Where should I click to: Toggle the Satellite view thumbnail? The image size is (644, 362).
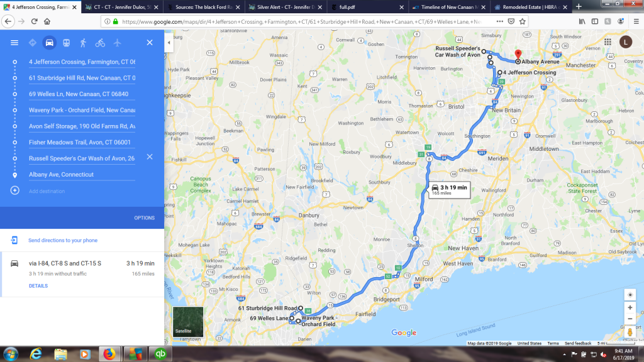click(188, 322)
